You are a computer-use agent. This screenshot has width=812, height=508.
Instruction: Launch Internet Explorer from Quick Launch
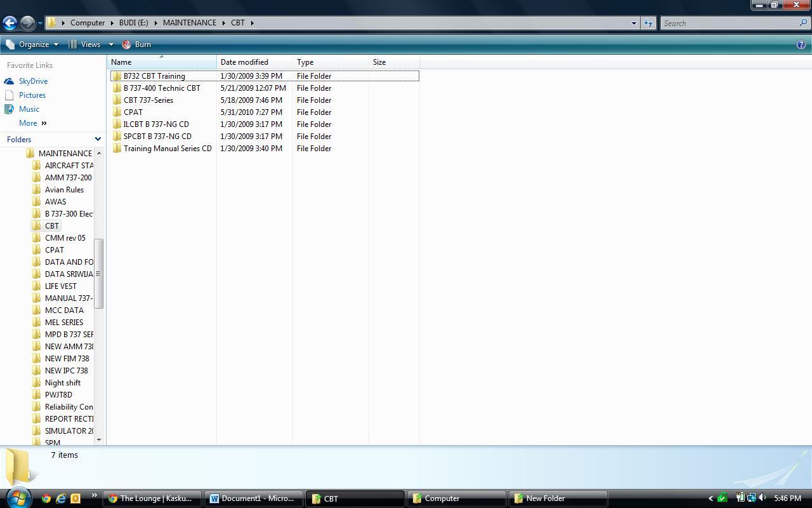click(61, 498)
